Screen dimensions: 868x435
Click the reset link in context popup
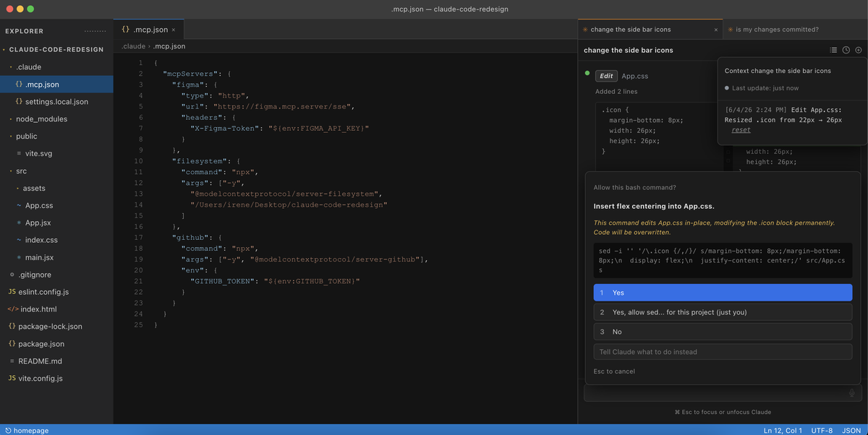pos(741,130)
